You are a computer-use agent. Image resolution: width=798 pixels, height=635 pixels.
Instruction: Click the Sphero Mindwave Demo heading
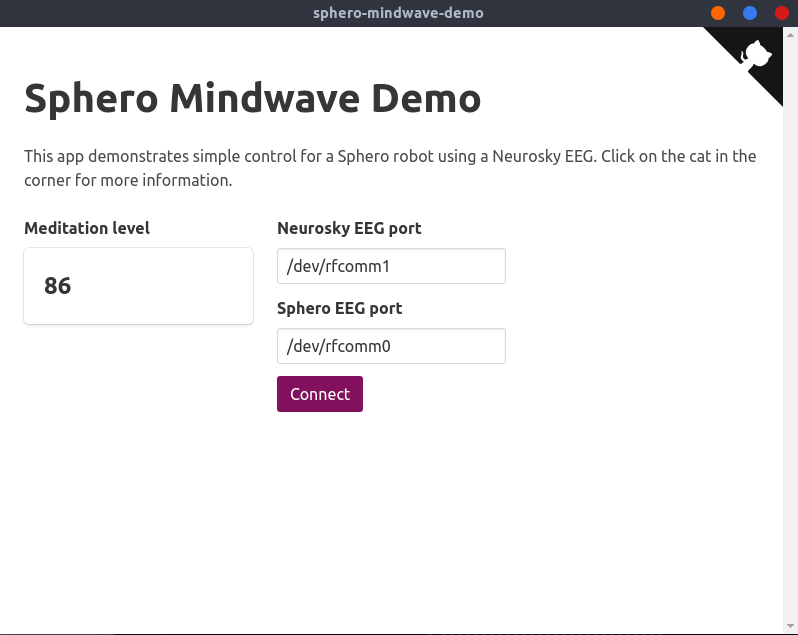(252, 99)
